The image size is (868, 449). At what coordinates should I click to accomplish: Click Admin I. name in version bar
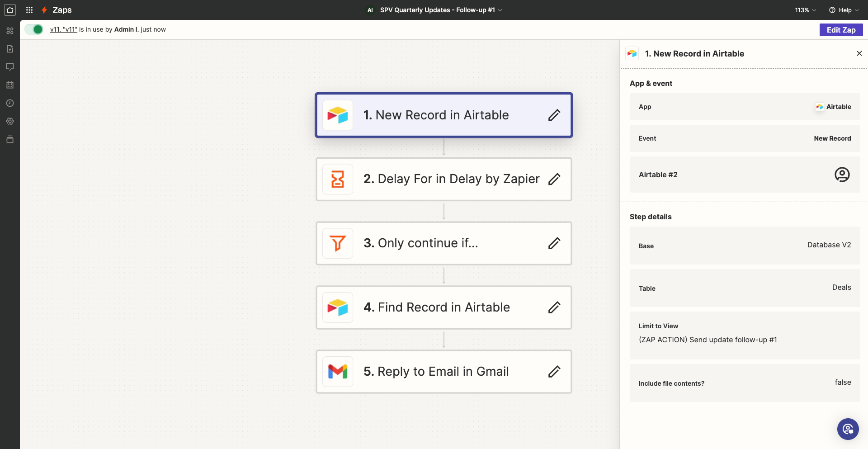pyautogui.click(x=126, y=29)
